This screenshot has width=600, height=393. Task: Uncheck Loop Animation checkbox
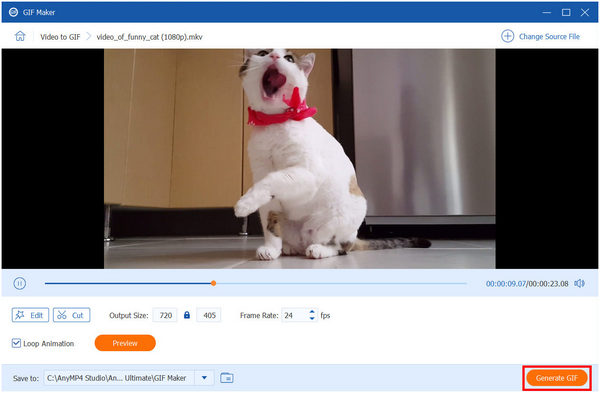click(16, 343)
